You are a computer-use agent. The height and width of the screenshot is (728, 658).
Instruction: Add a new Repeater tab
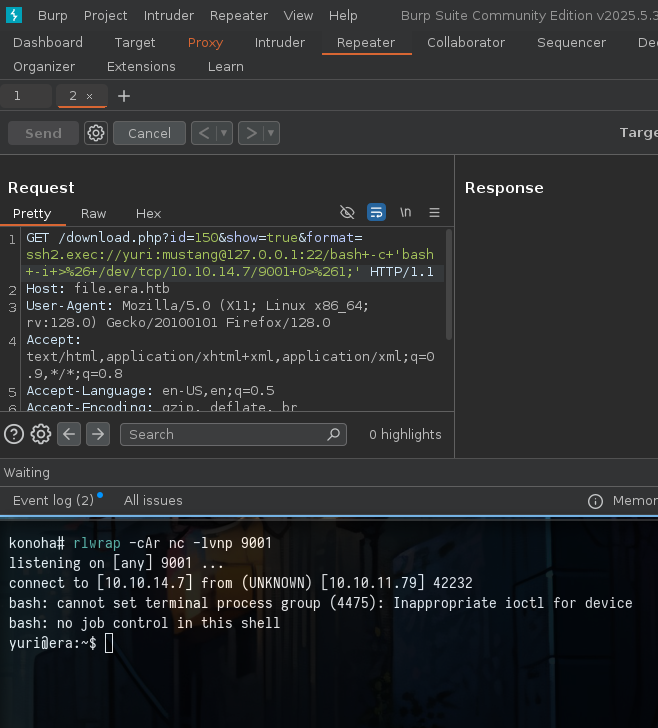[124, 96]
